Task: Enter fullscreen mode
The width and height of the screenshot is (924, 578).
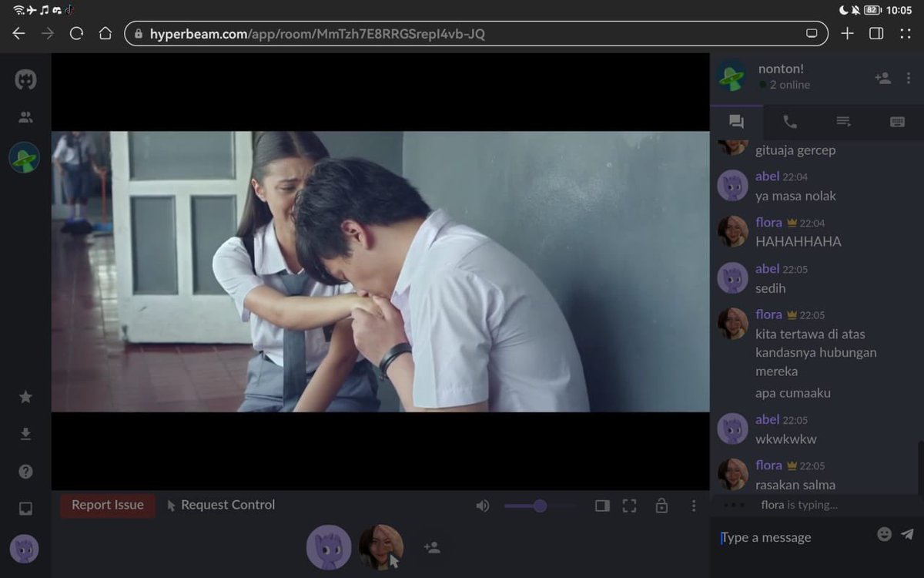Action: click(630, 506)
